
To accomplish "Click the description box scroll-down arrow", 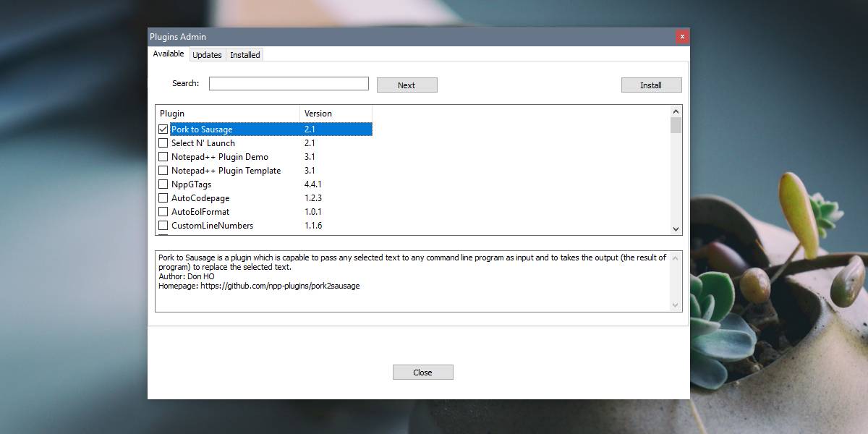I will (x=676, y=306).
